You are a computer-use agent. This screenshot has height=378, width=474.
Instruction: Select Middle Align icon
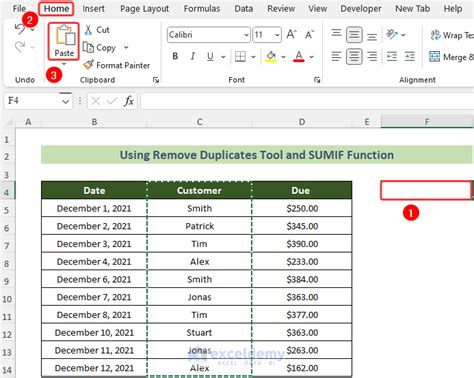pos(354,35)
